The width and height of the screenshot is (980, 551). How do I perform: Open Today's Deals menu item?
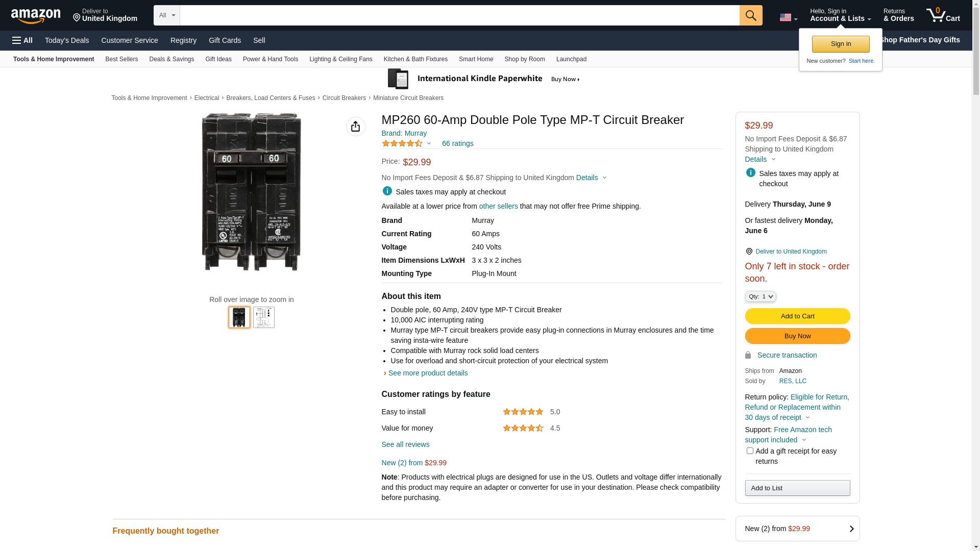pyautogui.click(x=67, y=40)
